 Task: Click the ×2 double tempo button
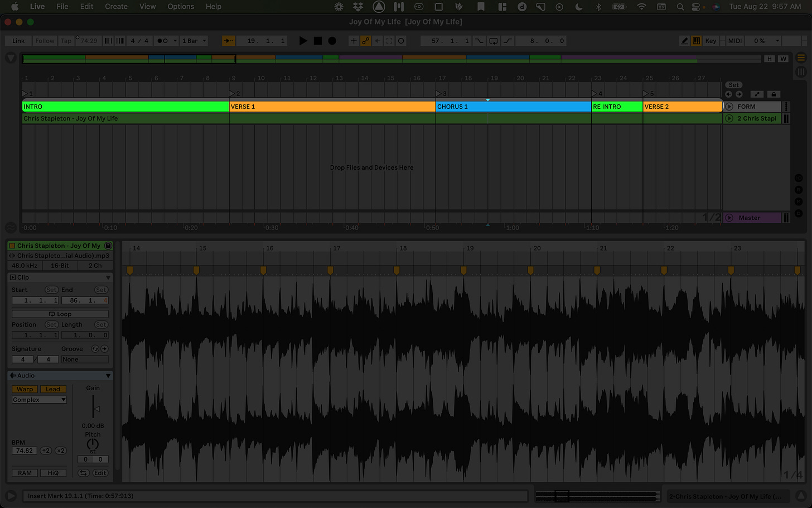click(61, 451)
